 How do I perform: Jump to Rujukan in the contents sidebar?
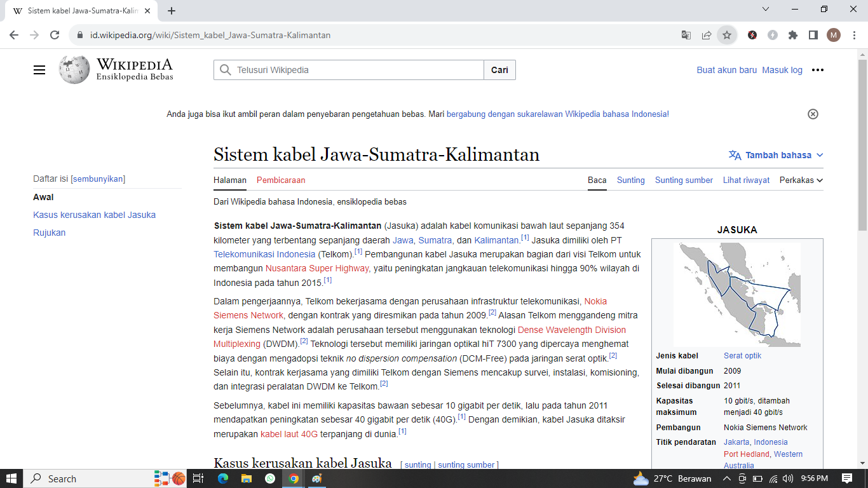tap(50, 233)
